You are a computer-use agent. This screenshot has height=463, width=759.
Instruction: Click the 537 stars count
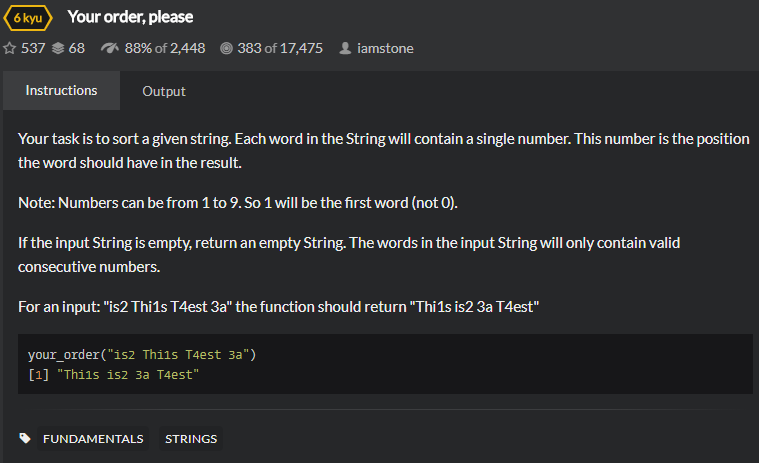[32, 48]
